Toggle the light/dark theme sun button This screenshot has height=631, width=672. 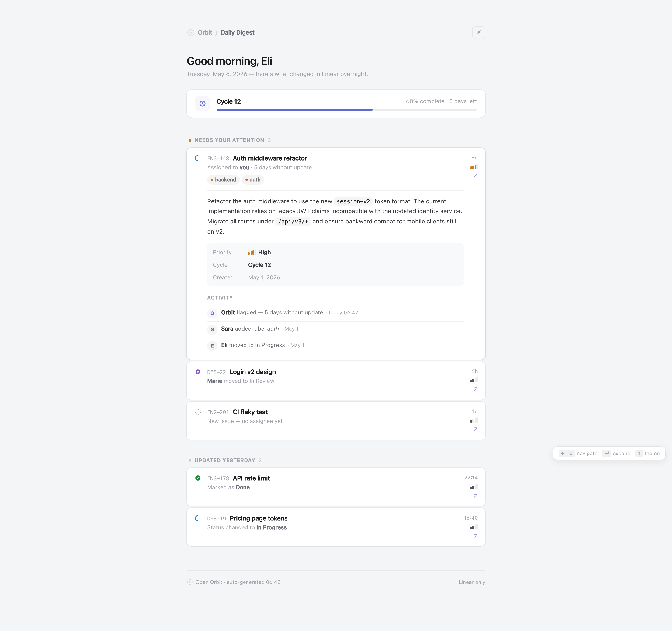pyautogui.click(x=478, y=32)
